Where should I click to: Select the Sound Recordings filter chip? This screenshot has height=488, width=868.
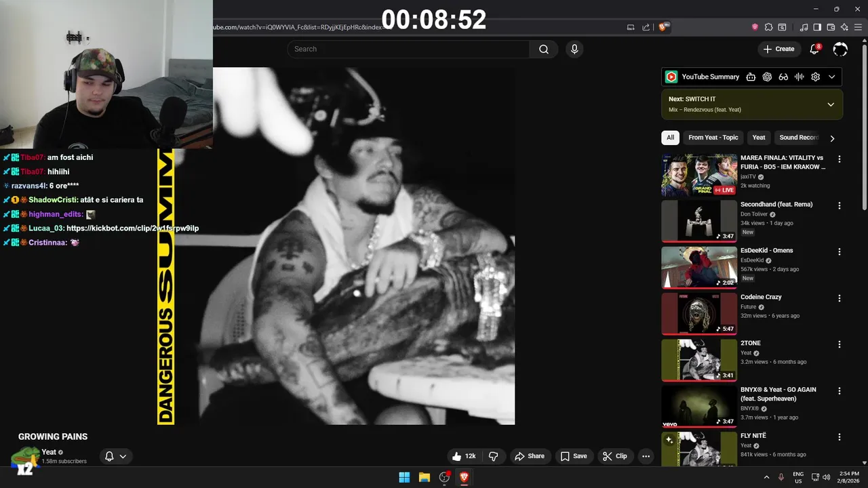(799, 138)
